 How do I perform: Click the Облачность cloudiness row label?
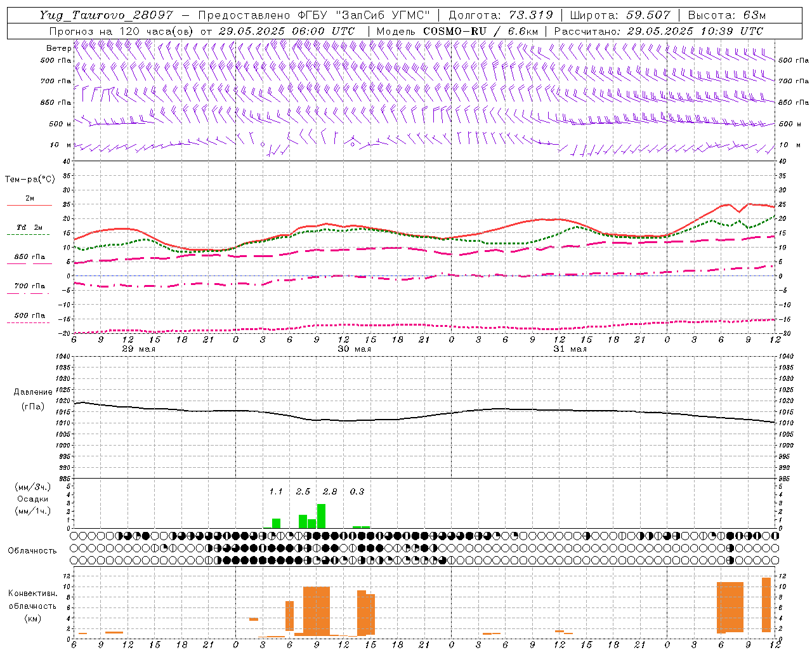[x=32, y=550]
